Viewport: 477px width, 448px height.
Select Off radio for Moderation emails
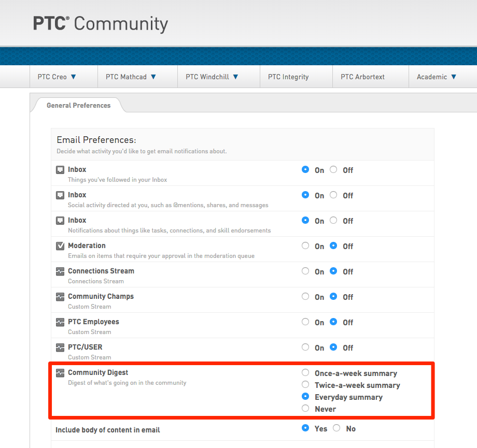tap(333, 245)
